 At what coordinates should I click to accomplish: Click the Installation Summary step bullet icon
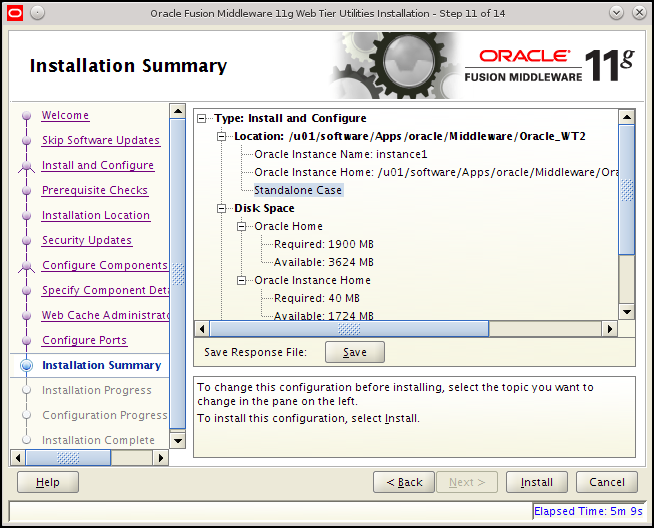tap(27, 365)
